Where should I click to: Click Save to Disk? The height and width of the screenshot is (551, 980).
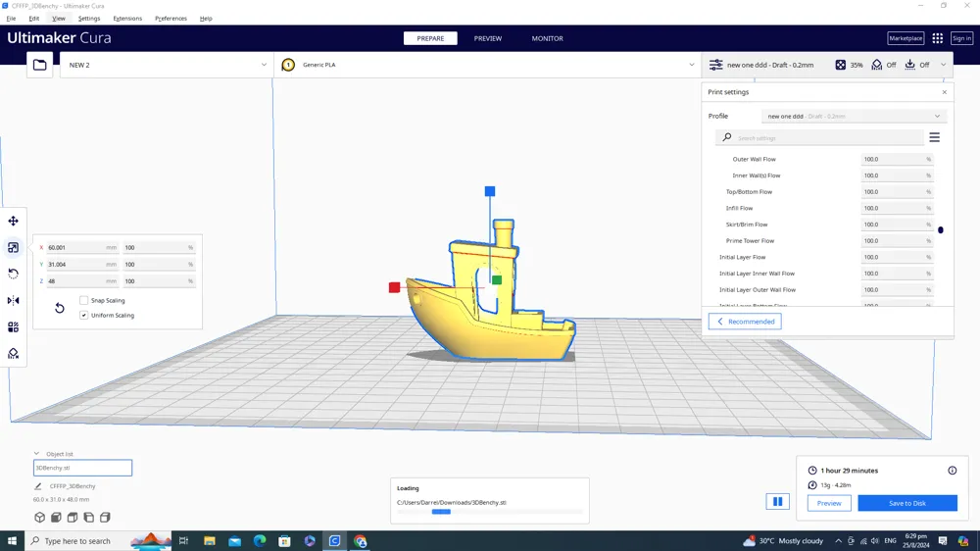pyautogui.click(x=906, y=503)
